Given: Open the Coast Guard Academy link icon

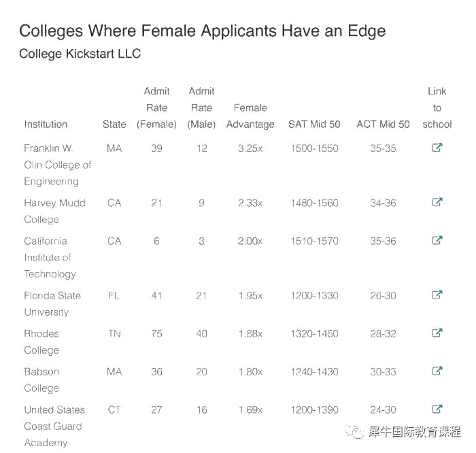Looking at the screenshot, I should (437, 409).
